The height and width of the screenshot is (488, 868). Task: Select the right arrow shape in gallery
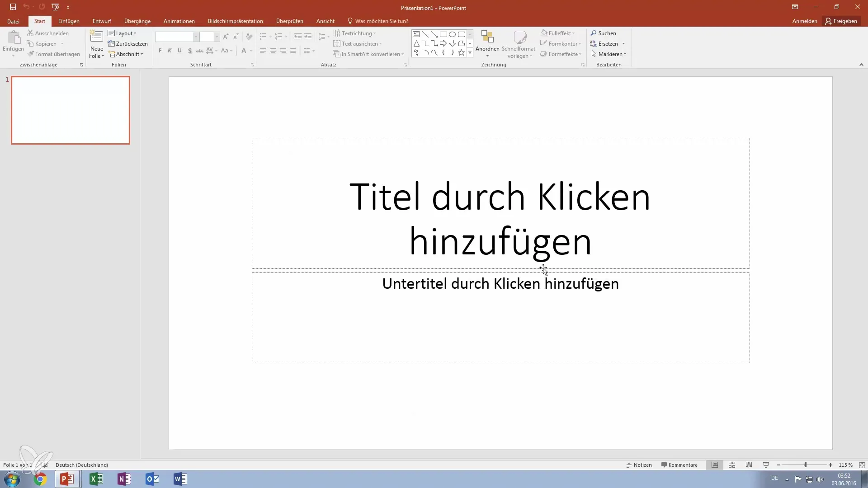pos(443,43)
